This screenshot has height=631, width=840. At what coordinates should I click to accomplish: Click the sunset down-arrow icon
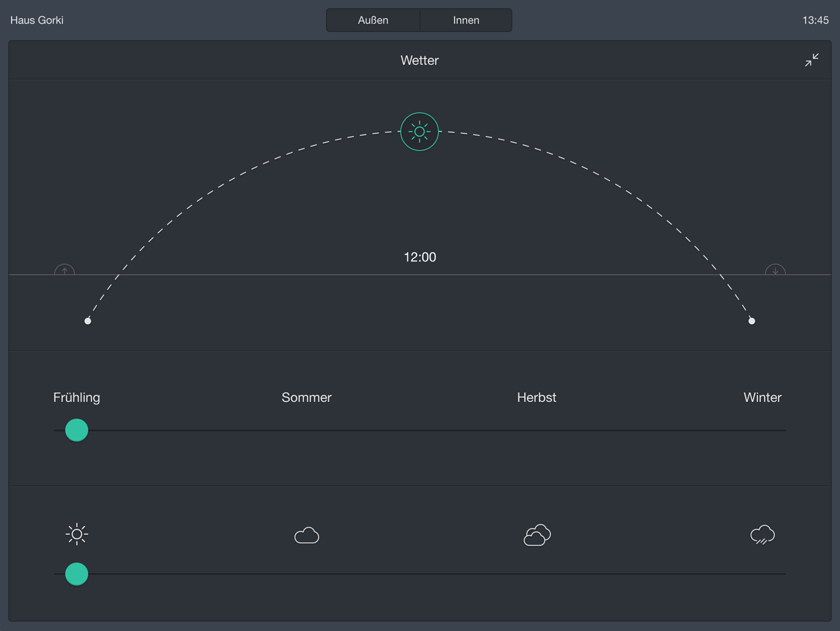pyautogui.click(x=775, y=270)
